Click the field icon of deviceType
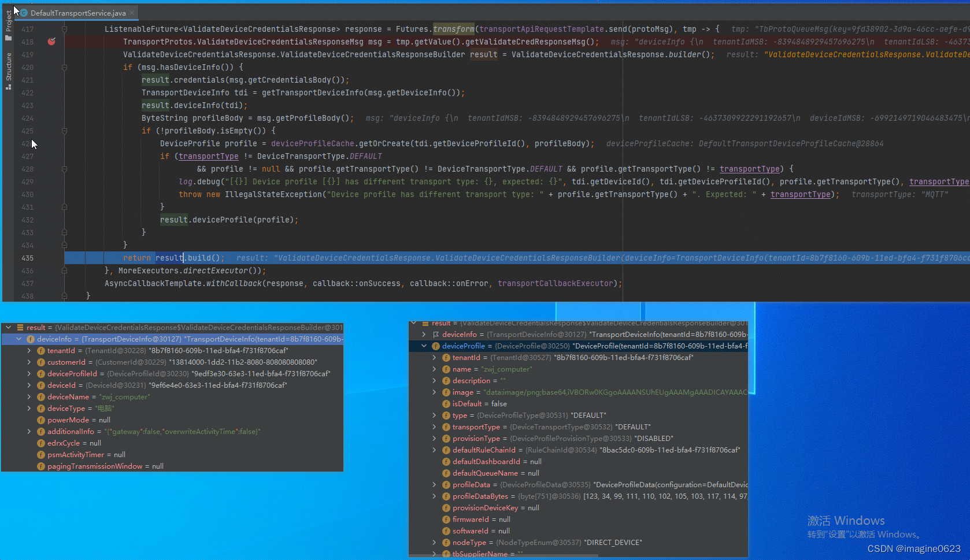 [x=41, y=409]
